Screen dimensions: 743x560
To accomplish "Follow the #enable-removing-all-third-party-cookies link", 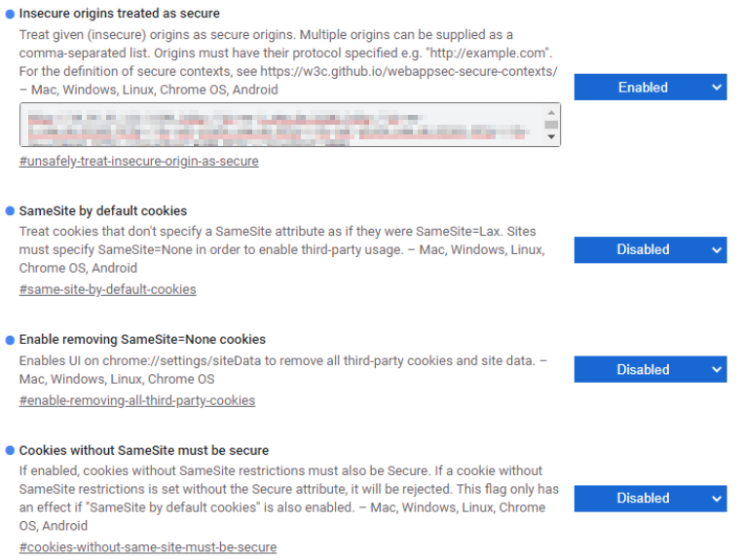I will pos(136,400).
